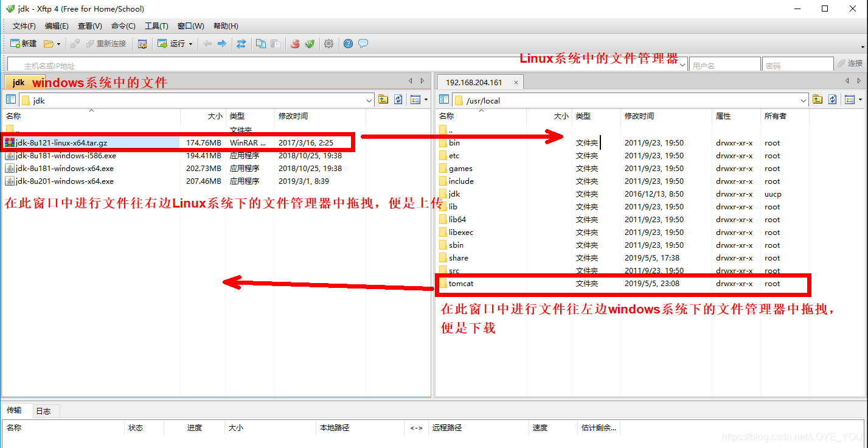Expand the local jdk path dropdown
This screenshot has height=448, width=868.
[x=369, y=100]
